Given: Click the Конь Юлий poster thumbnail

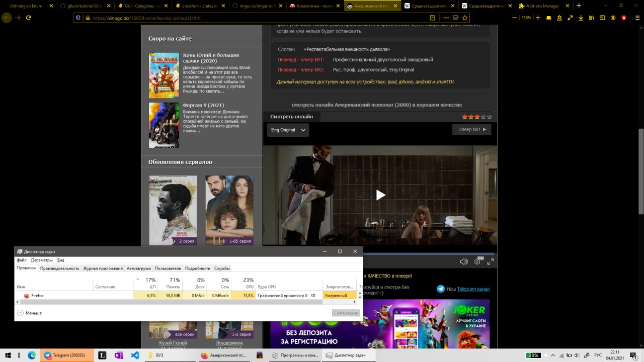Looking at the screenshot, I should pos(164,75).
